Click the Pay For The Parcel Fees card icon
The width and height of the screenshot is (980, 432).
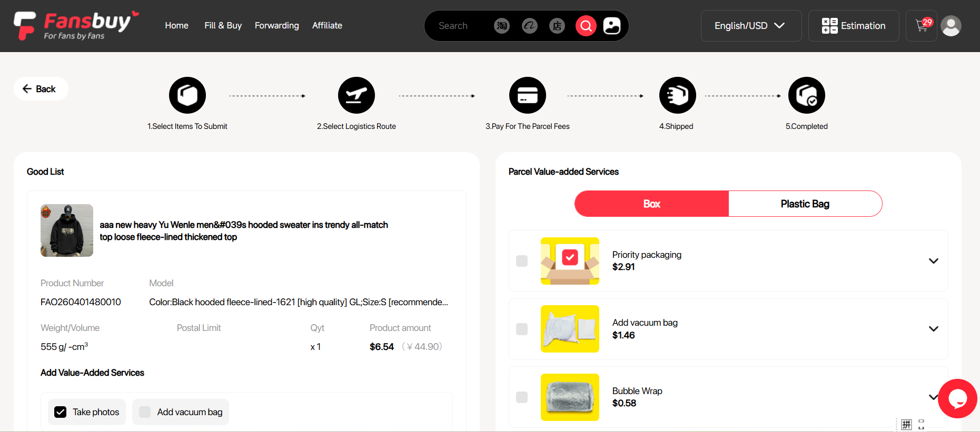(x=528, y=95)
